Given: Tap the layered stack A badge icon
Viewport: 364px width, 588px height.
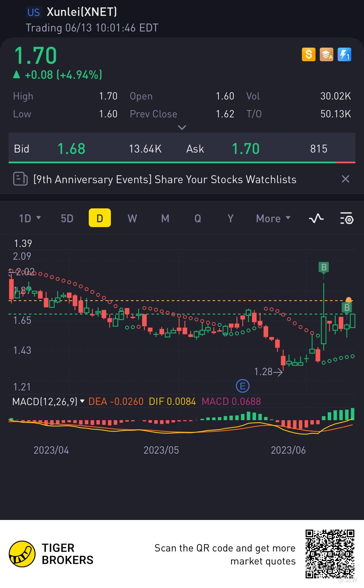Looking at the screenshot, I should (x=327, y=54).
